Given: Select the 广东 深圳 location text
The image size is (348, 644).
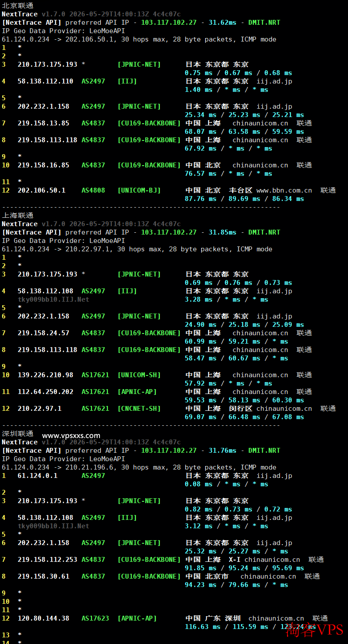Looking at the screenshot, I should pos(223,618).
